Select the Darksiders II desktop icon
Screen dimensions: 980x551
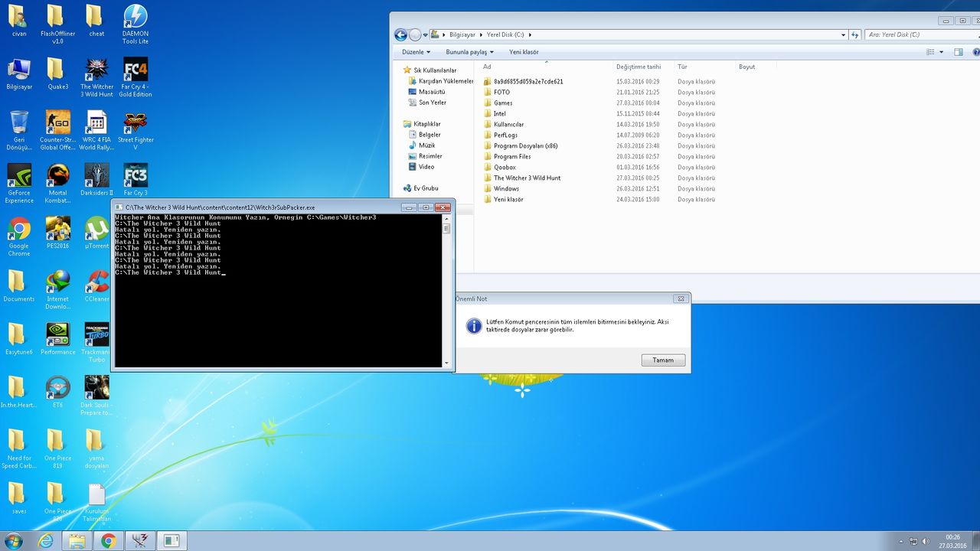coord(96,180)
